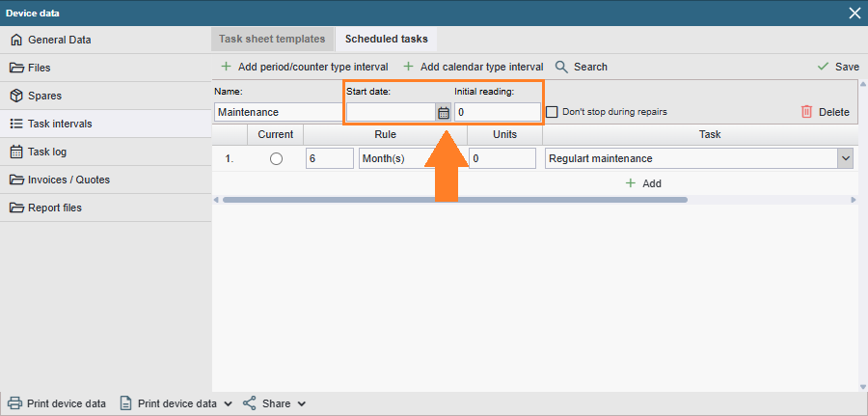
Task: Click the printer icon for Print device data
Action: click(15, 403)
